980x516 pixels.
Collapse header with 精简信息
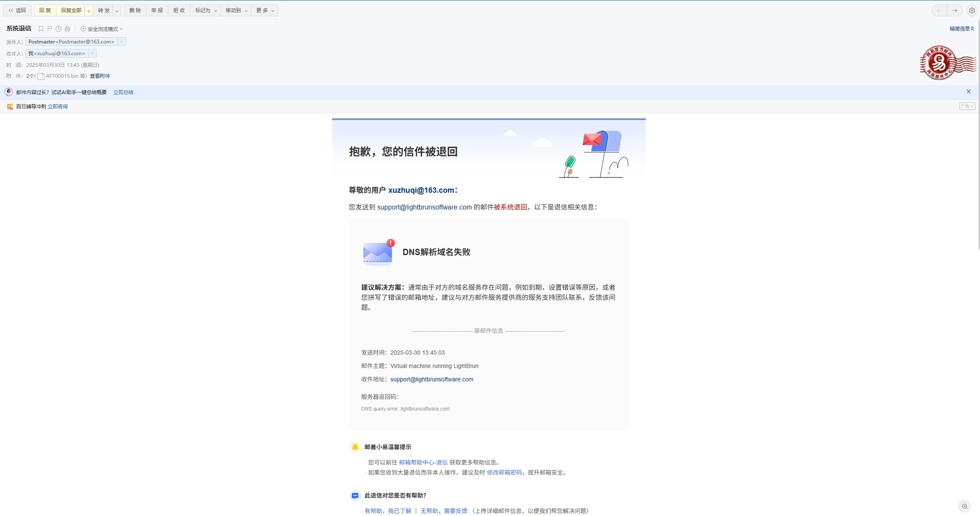pyautogui.click(x=962, y=29)
